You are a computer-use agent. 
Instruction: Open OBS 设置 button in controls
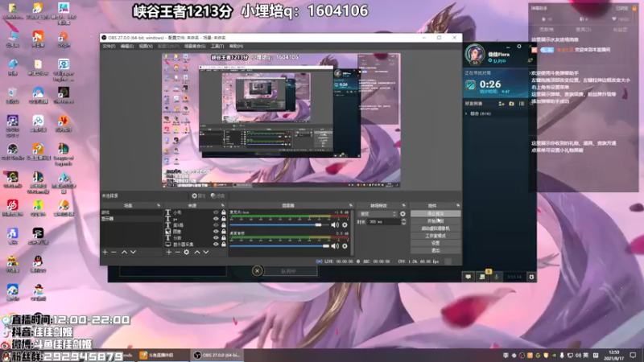436,243
